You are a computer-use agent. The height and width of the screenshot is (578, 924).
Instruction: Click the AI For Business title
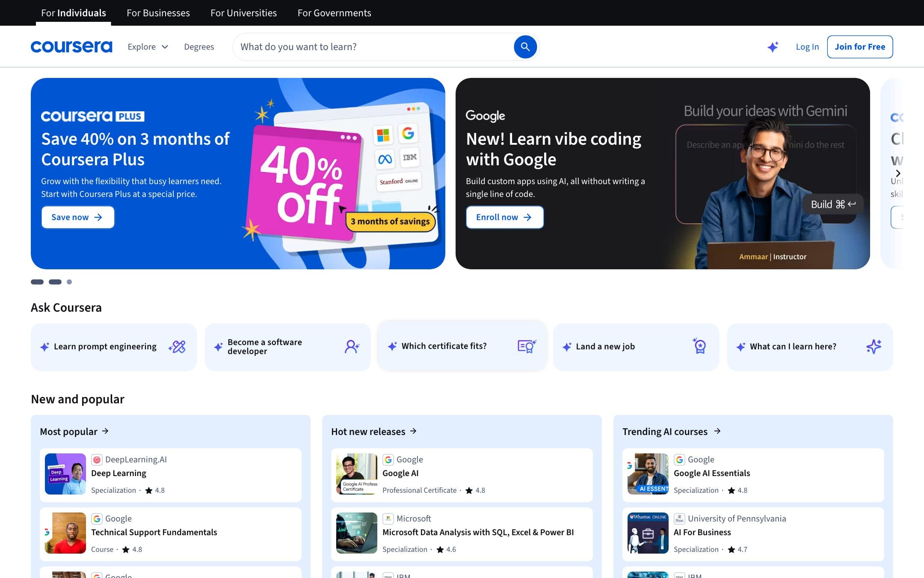point(702,532)
